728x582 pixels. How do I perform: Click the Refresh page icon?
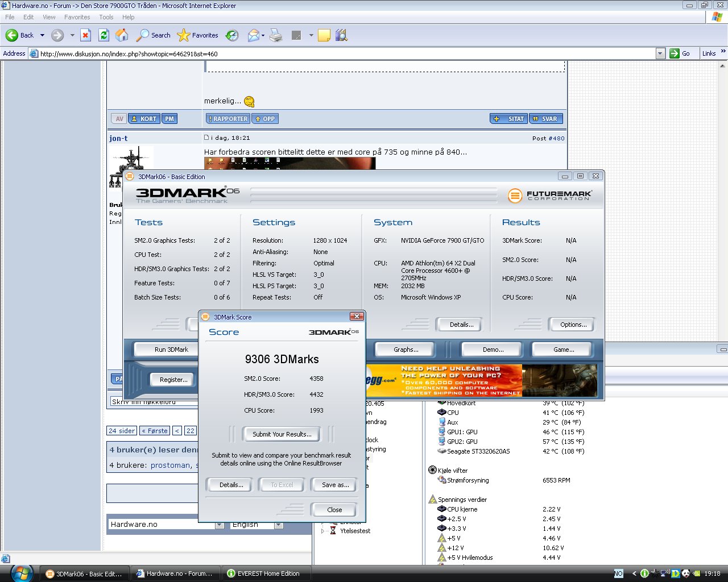click(104, 35)
